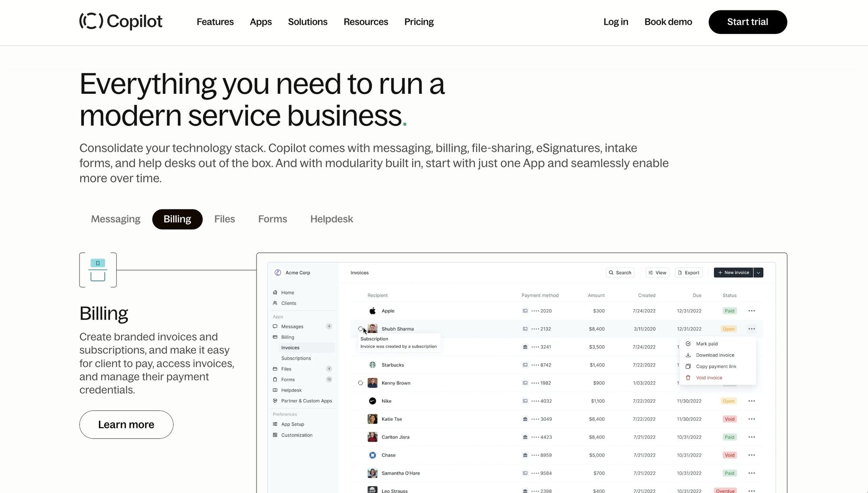The height and width of the screenshot is (493, 868).
Task: Click the Learn more button
Action: click(126, 424)
